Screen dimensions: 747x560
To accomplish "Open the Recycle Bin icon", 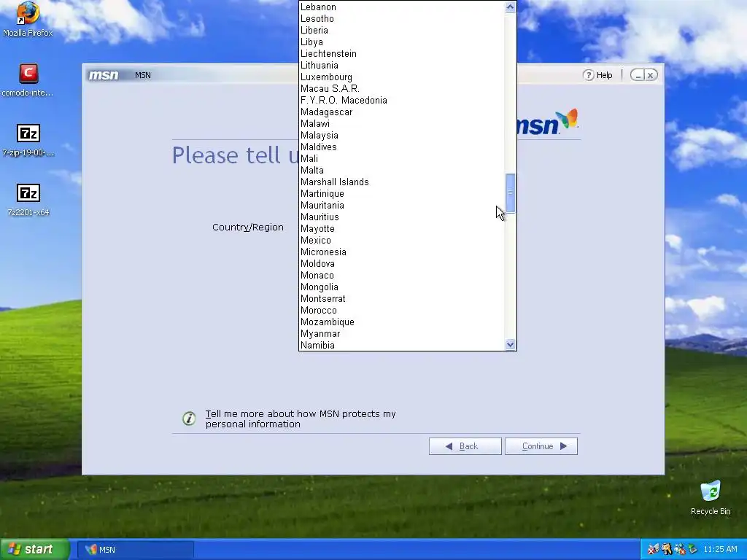I will tap(711, 497).
